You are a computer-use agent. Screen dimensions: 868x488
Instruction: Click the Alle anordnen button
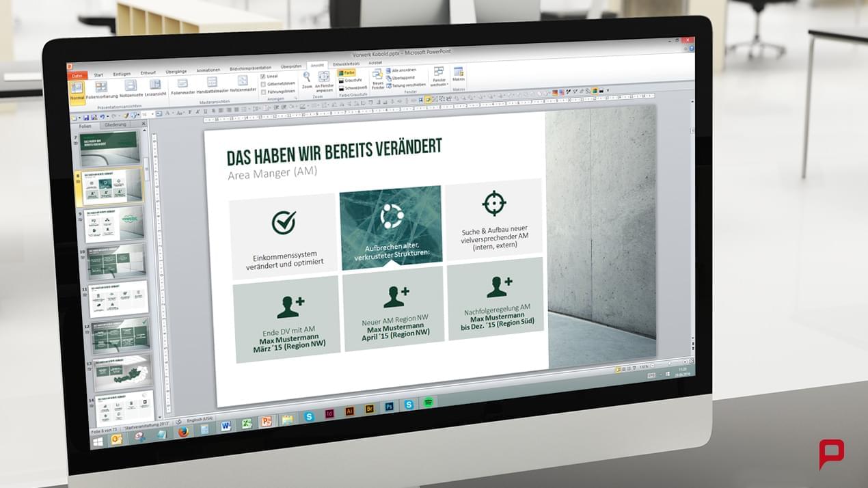[x=403, y=70]
